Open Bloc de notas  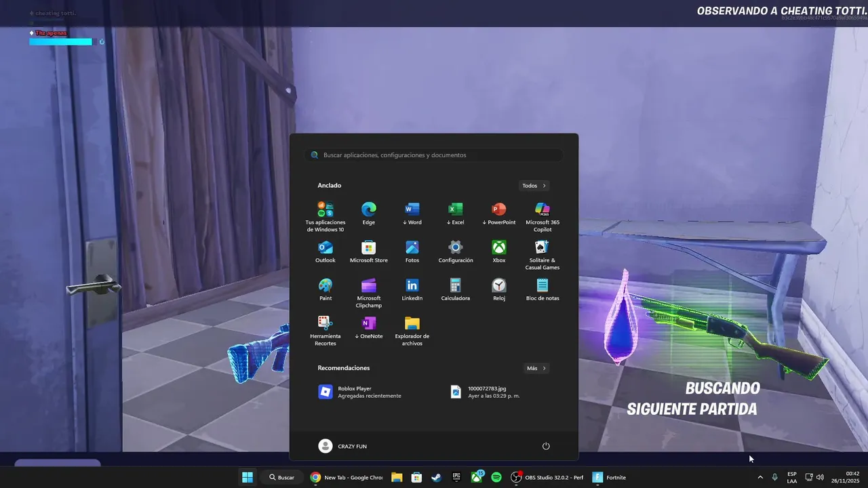point(542,289)
